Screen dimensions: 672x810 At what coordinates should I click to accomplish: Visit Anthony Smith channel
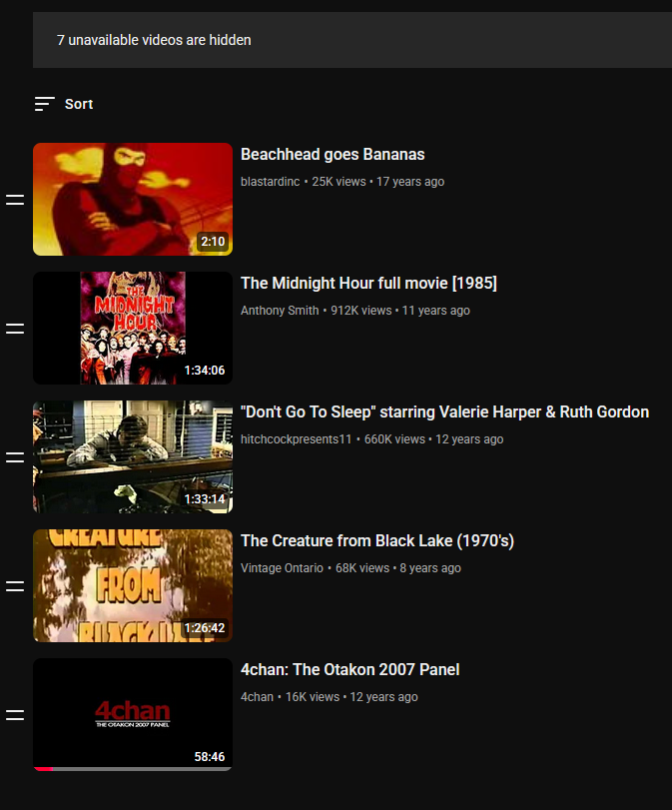tap(280, 311)
